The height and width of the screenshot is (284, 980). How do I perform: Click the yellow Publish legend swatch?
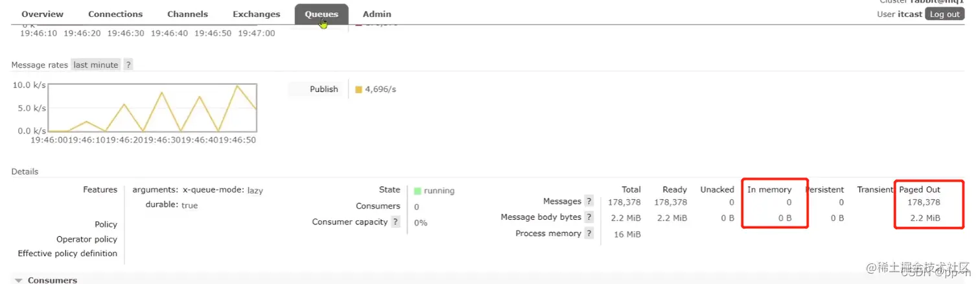[358, 89]
